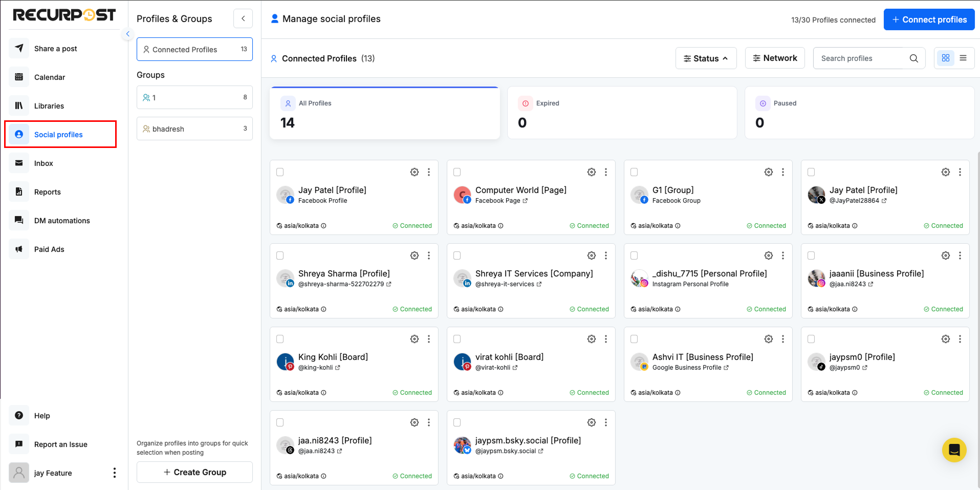Open DM automations section

(62, 220)
